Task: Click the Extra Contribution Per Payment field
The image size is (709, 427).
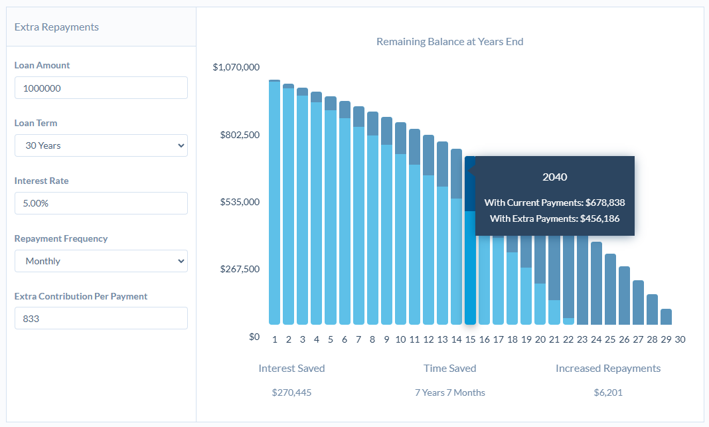Action: click(101, 318)
